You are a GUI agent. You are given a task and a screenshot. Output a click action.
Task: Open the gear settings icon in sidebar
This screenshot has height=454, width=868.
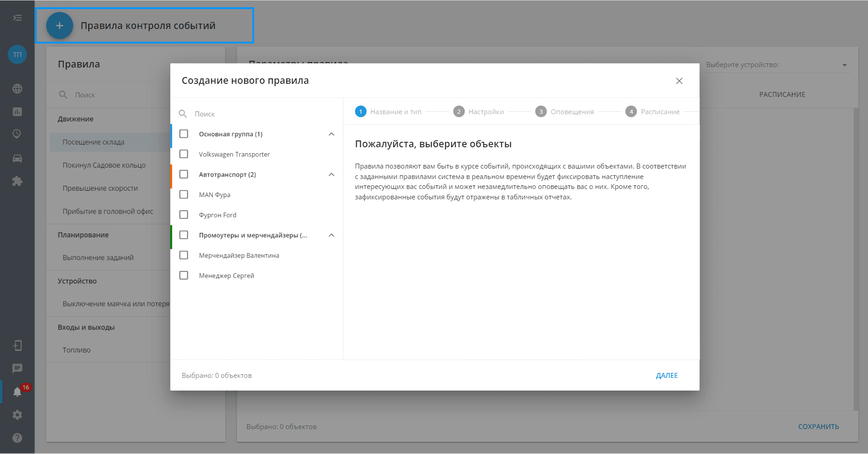[17, 415]
